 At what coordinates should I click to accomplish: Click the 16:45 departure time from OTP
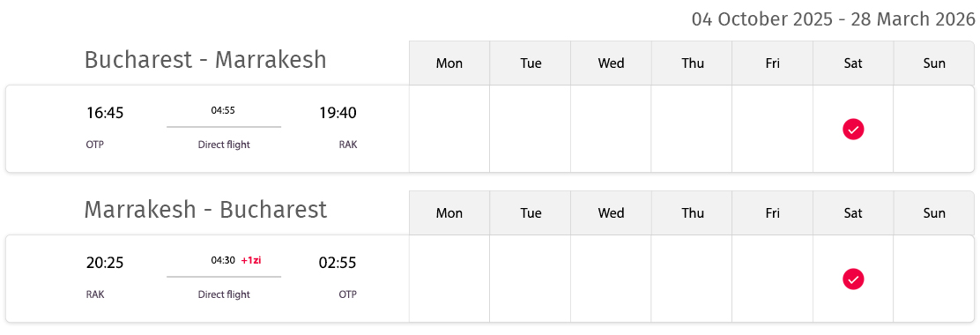105,113
